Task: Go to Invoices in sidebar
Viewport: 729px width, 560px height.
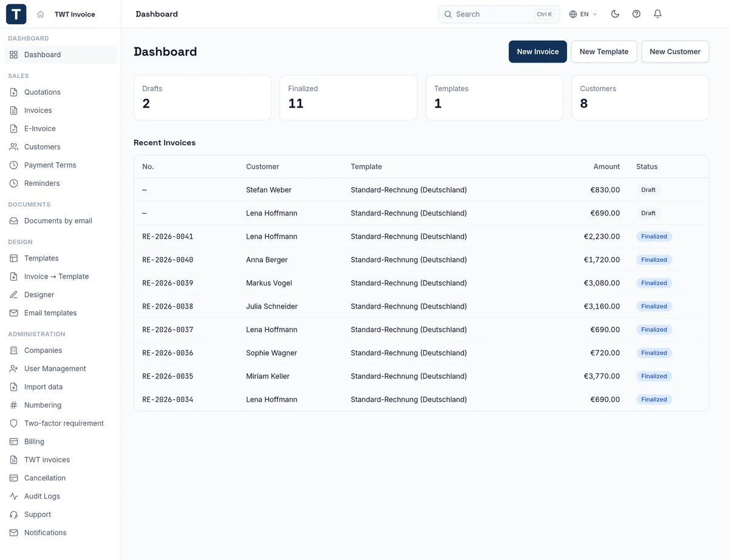Action: pyautogui.click(x=61, y=111)
